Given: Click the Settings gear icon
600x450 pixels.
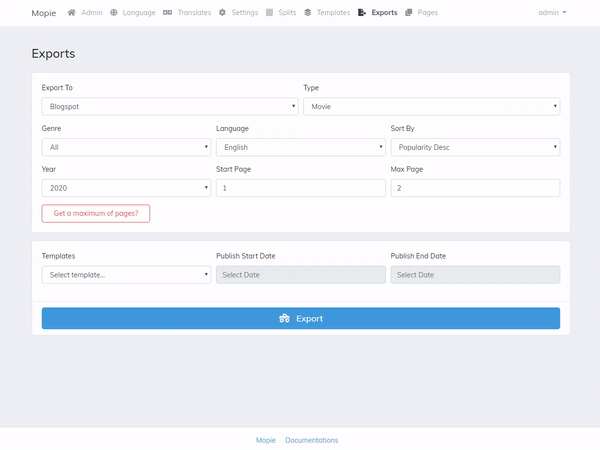Looking at the screenshot, I should point(222,13).
